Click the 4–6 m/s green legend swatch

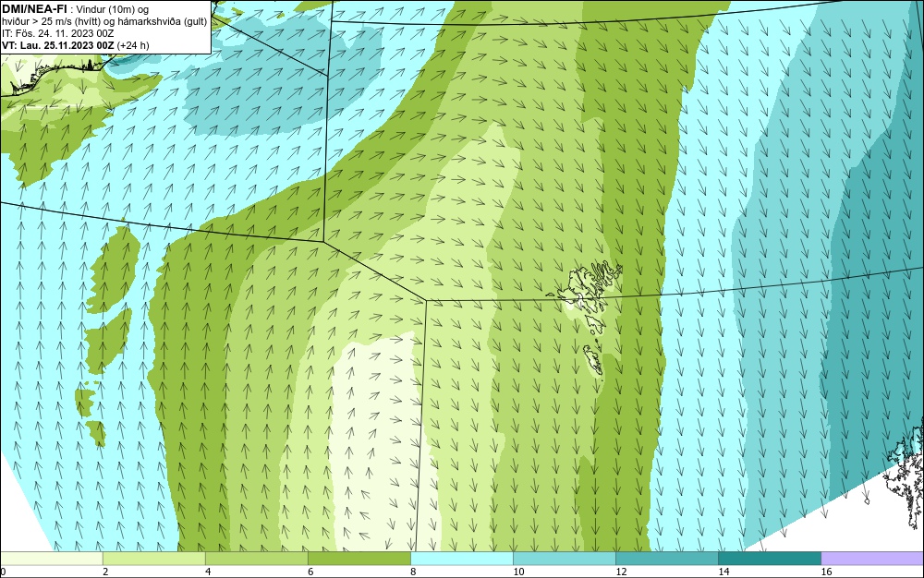257,558
